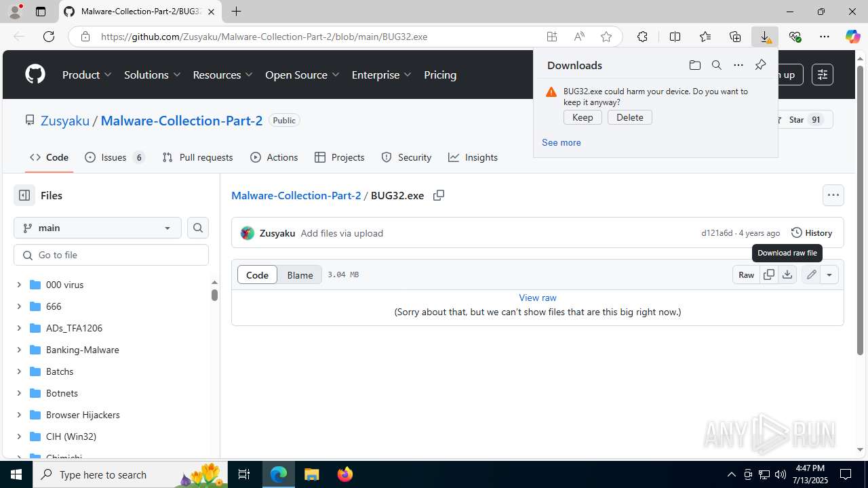This screenshot has height=488, width=868.
Task: Click the Go to file field
Action: point(111,255)
